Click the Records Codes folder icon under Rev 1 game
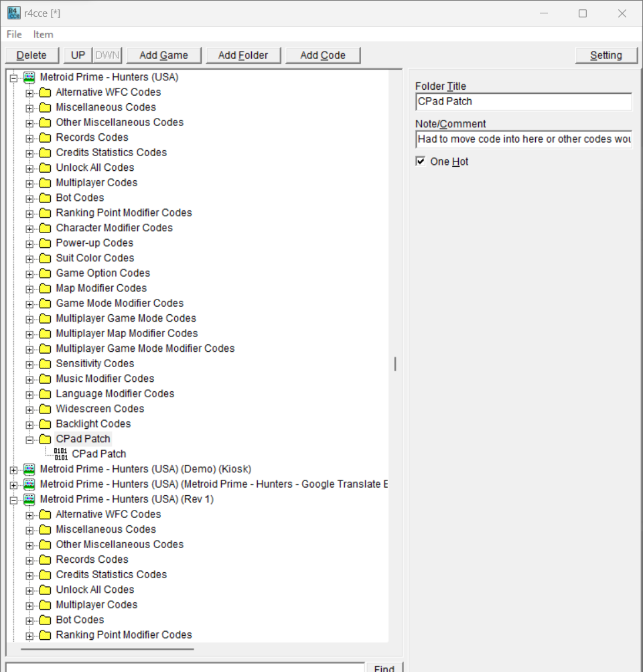 coord(45,559)
